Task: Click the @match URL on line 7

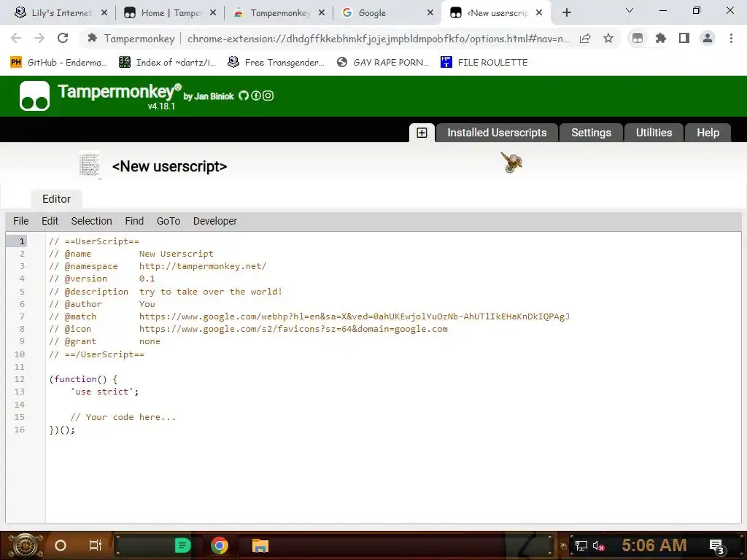Action: click(354, 316)
